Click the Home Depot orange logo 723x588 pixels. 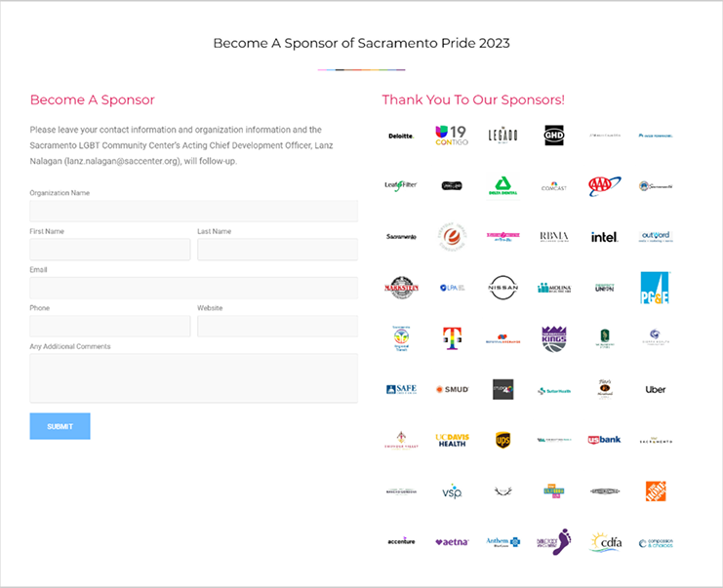655,490
